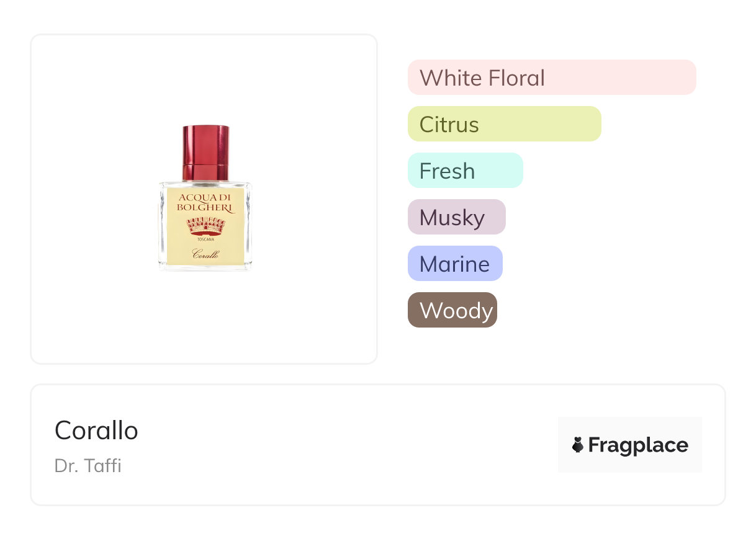
Task: Select the Marine accord bar
Action: (454, 264)
